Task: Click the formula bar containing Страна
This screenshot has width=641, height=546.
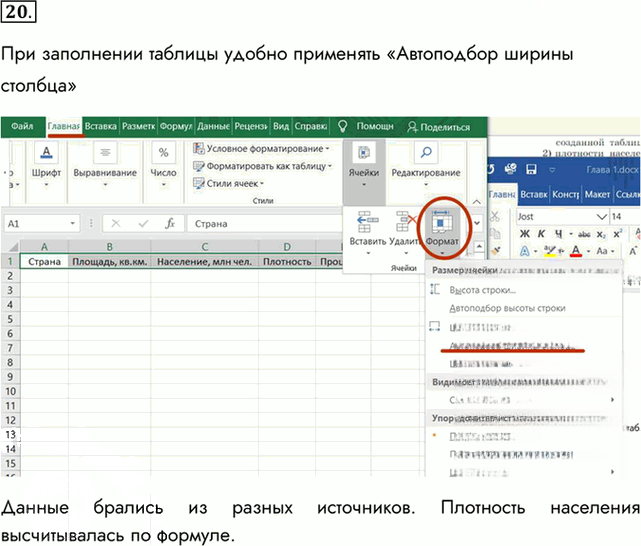Action: 264,224
